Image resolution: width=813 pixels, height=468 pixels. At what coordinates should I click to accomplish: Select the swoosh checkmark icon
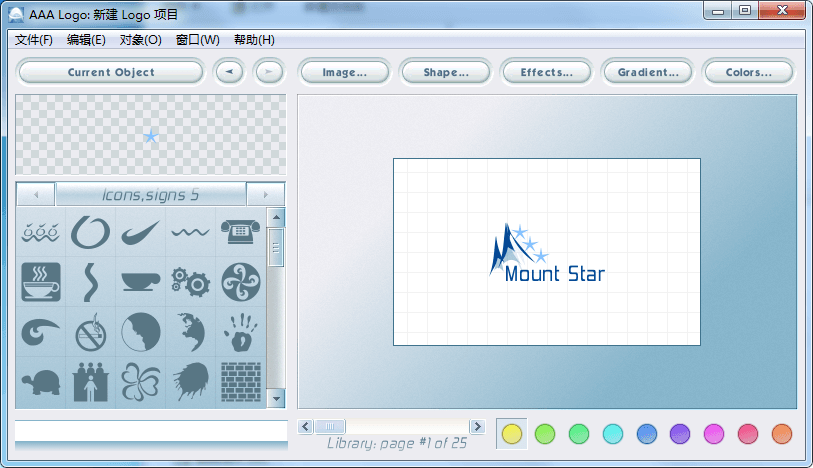coord(140,233)
